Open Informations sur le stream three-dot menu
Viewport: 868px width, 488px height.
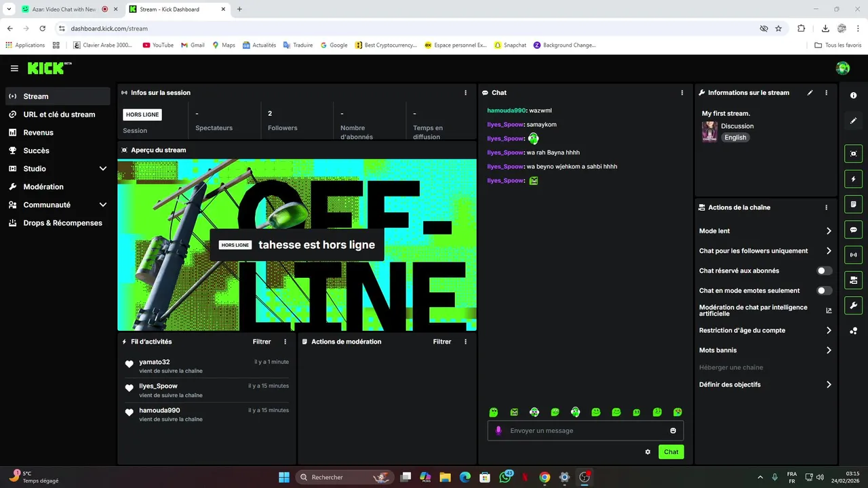pos(826,93)
